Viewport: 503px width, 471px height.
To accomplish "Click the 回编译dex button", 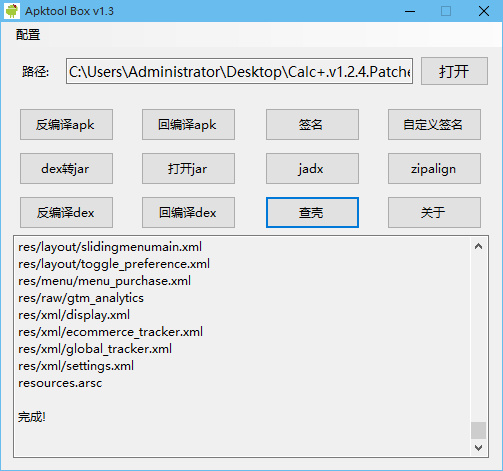I will (188, 213).
